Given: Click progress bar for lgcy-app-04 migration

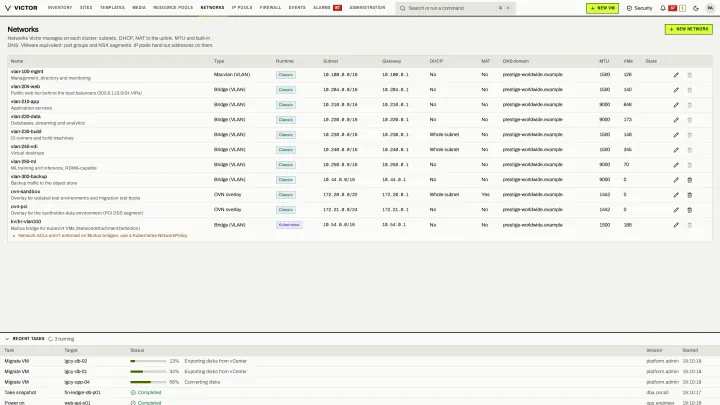Looking at the screenshot, I should pos(148,382).
